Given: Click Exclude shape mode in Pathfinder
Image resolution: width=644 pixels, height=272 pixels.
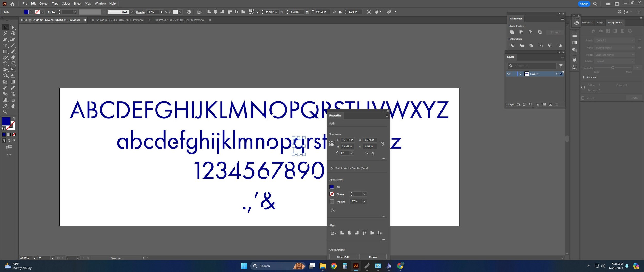Looking at the screenshot, I should 540,32.
